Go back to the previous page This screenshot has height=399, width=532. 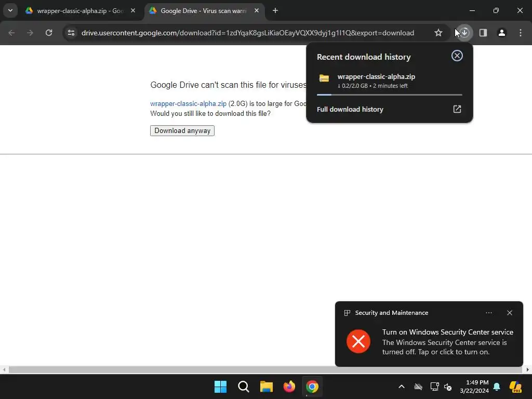[11, 33]
